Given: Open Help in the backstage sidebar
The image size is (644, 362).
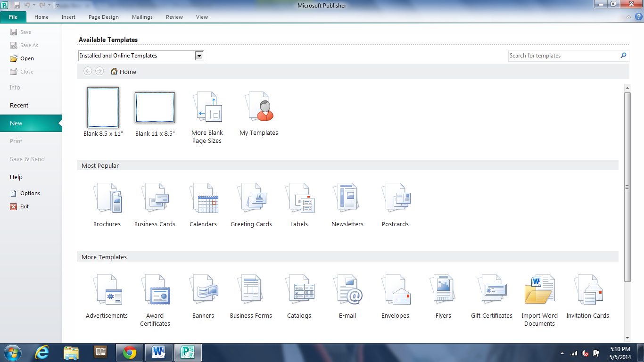Looking at the screenshot, I should click(x=17, y=177).
